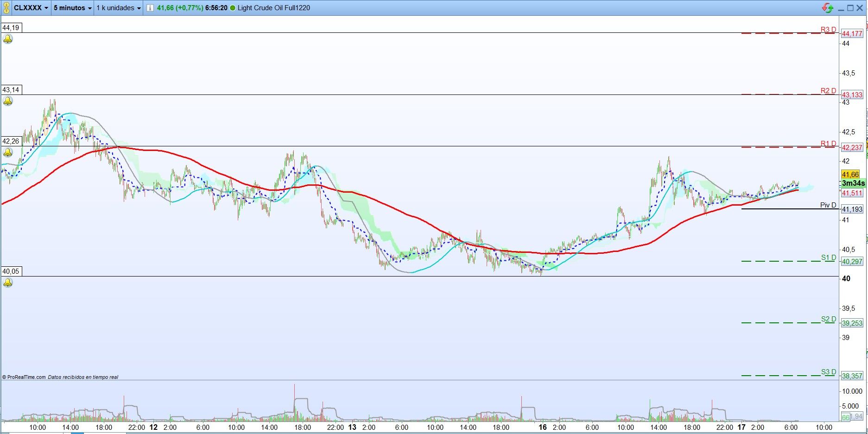Click the chain link group icon
The image size is (868, 434).
(6, 8)
